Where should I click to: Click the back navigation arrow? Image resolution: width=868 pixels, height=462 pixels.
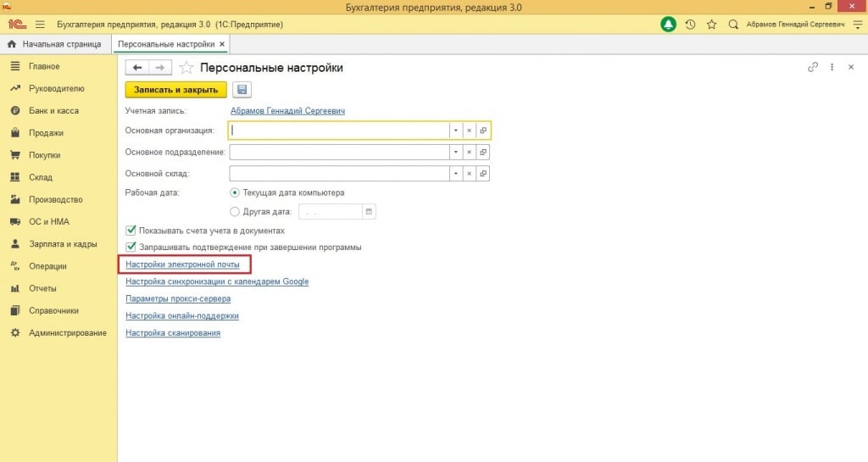pos(136,68)
